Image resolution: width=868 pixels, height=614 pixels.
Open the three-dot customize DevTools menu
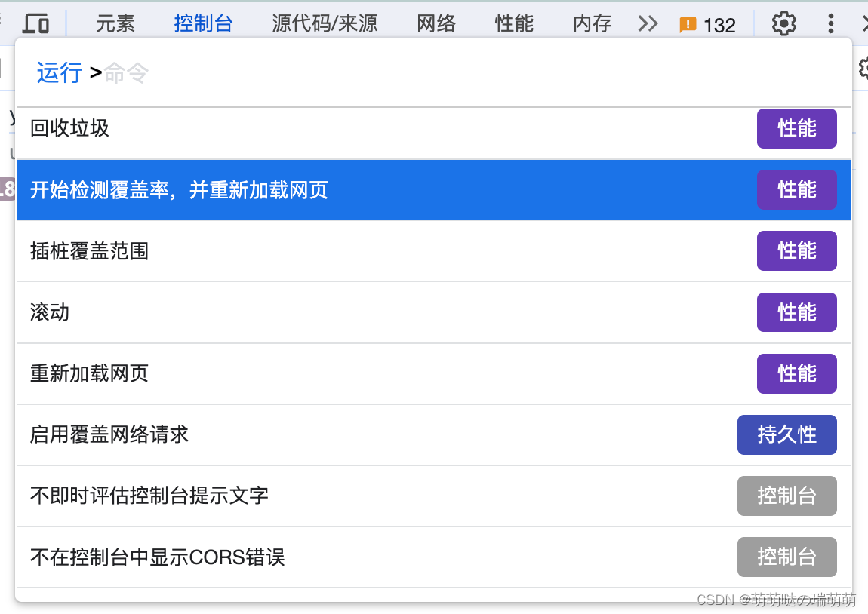point(830,23)
